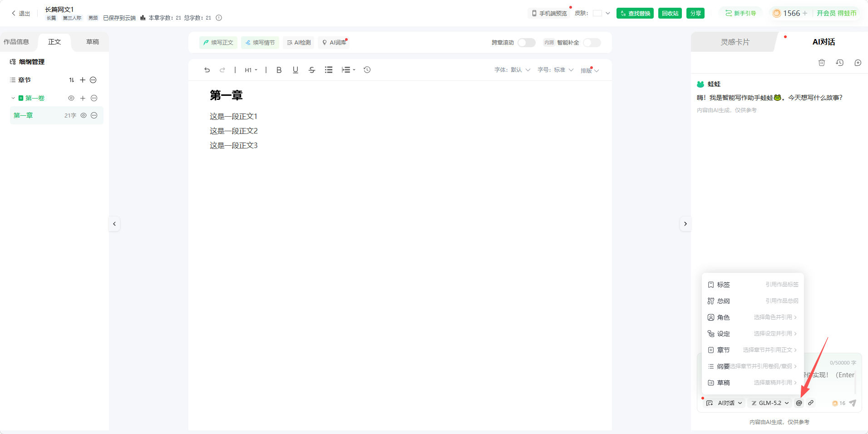Screen dimensions: 868x434
Task: Click the @ reference icon in chat box
Action: point(799,403)
